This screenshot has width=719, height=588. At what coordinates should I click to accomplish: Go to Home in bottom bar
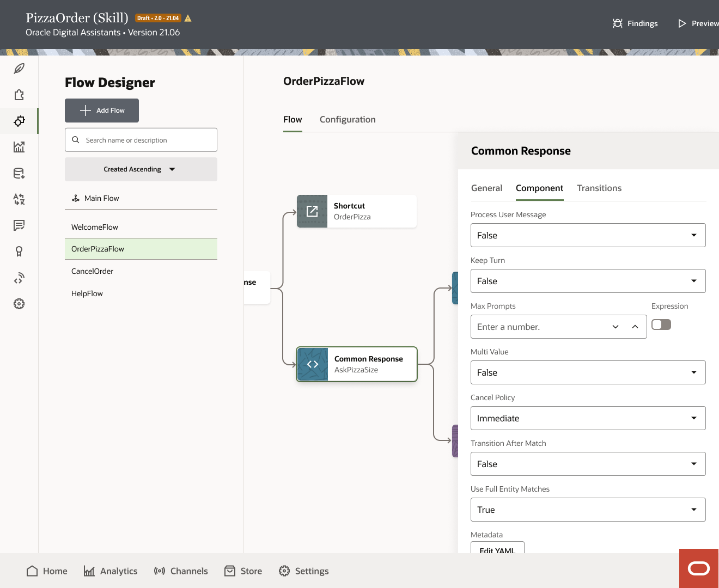point(47,571)
